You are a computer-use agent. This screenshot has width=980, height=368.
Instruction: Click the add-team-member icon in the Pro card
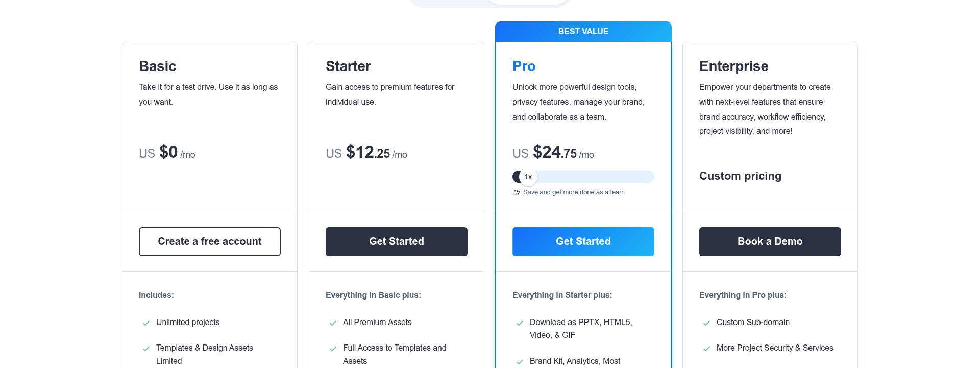click(516, 192)
